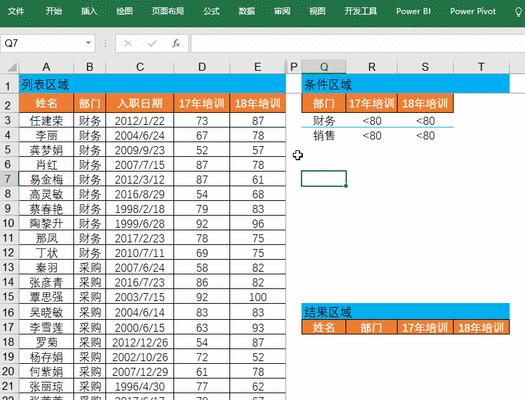525x400 pixels.
Task: Click <80 in row 3 column R
Action: tap(372, 121)
